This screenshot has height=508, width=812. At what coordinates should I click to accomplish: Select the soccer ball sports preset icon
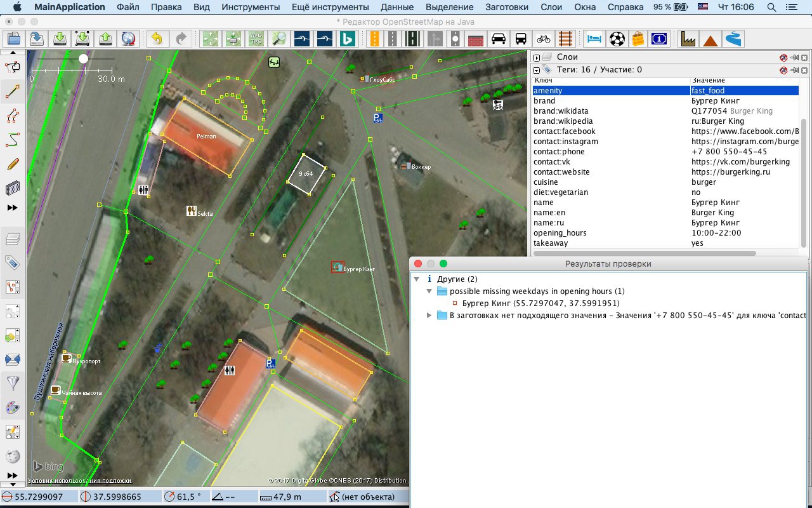(617, 39)
